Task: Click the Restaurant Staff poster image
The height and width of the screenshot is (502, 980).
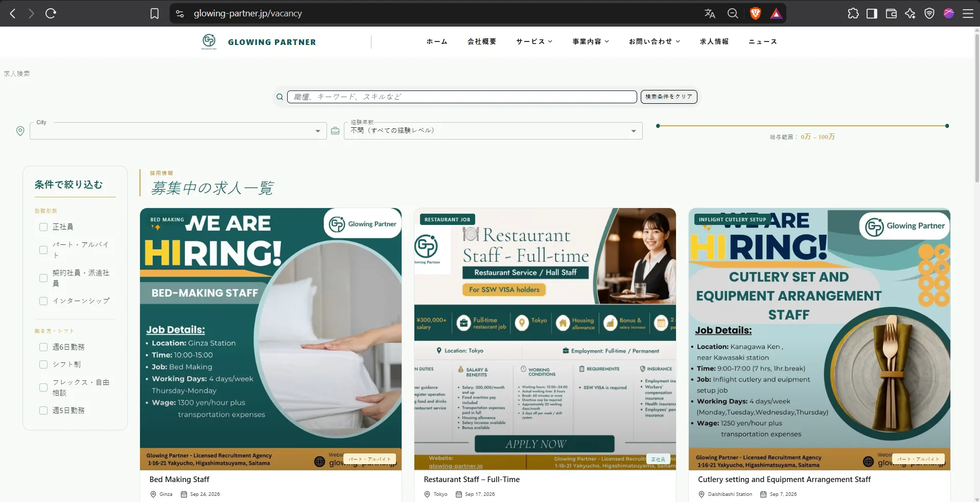Action: 545,339
